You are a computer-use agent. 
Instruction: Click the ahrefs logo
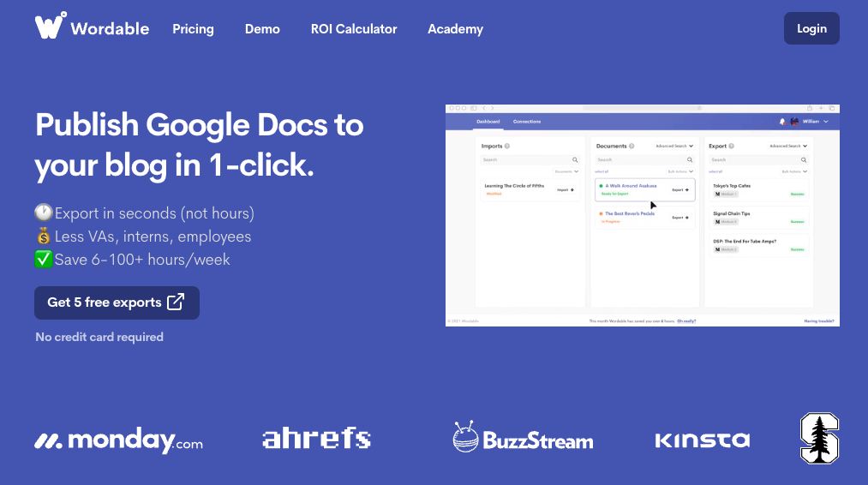[316, 439]
